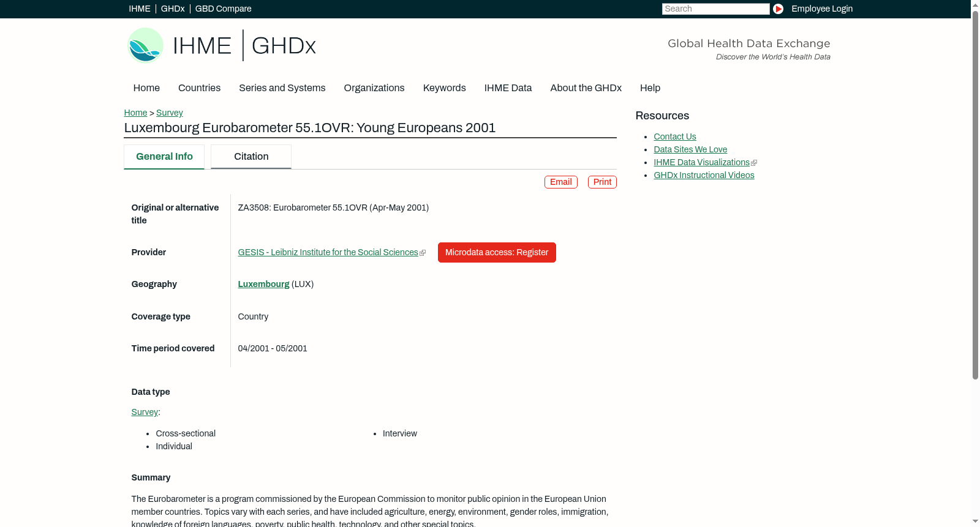Switch to the General Info tab
Screen dimensions: 980x527
pyautogui.click(x=164, y=157)
